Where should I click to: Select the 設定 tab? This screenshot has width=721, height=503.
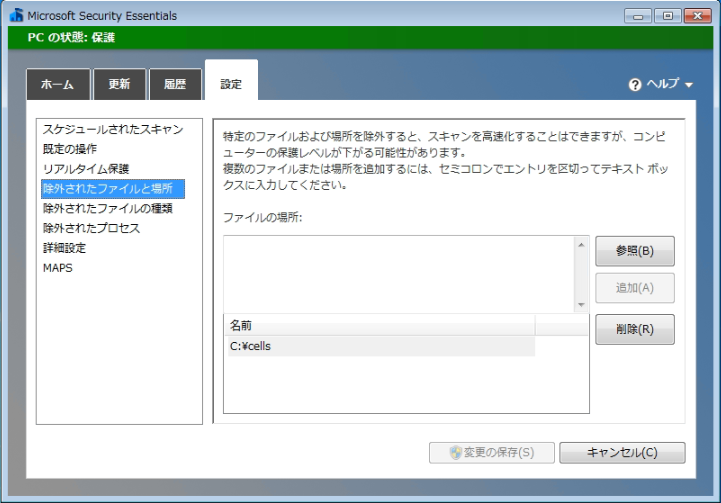(231, 80)
